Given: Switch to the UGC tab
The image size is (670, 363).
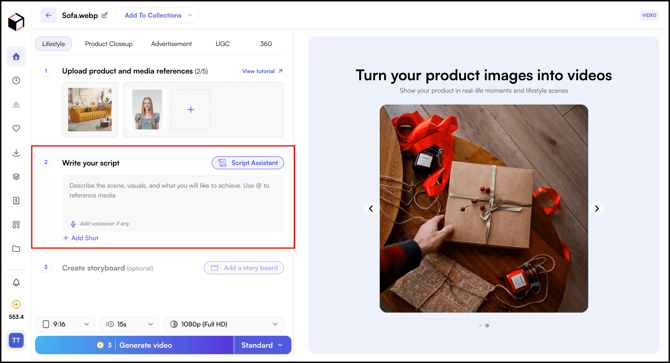Looking at the screenshot, I should 223,44.
